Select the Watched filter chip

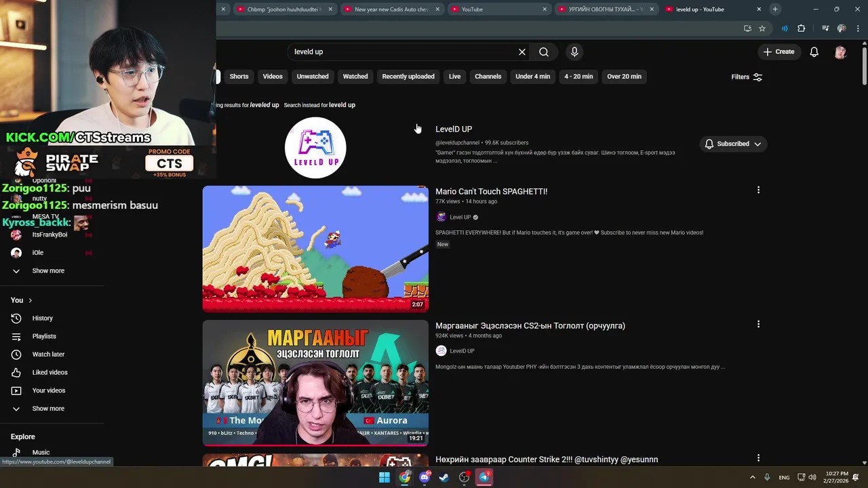[x=355, y=77]
